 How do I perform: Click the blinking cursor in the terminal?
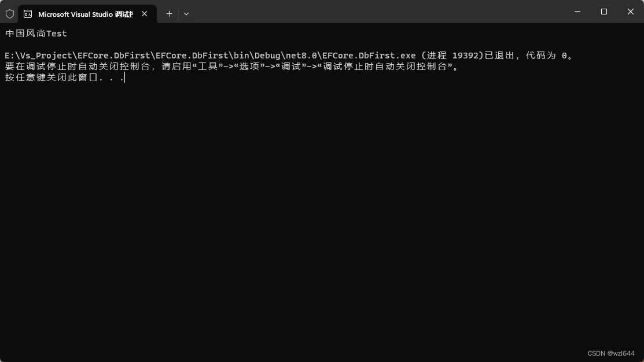click(124, 77)
